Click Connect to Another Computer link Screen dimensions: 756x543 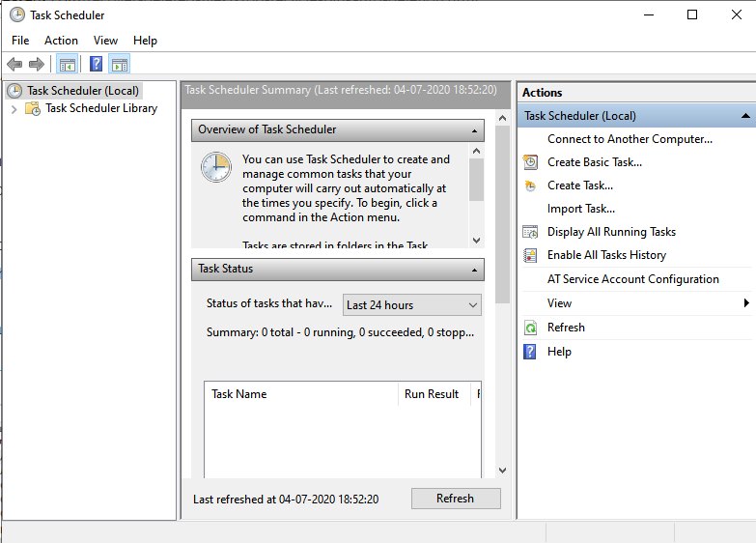coord(630,139)
